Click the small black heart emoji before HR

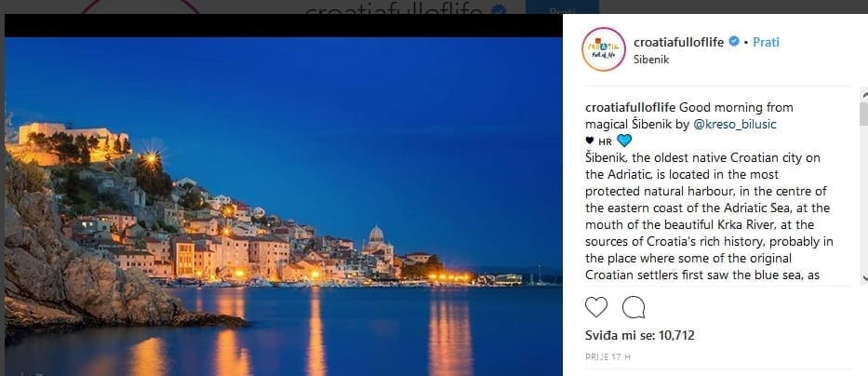(x=590, y=141)
